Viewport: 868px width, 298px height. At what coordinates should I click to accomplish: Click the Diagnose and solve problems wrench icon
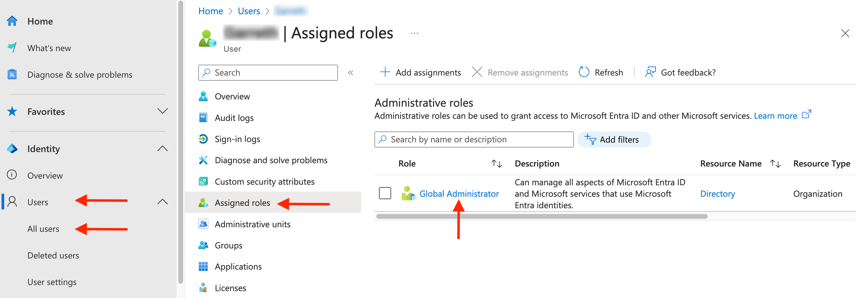(x=203, y=160)
